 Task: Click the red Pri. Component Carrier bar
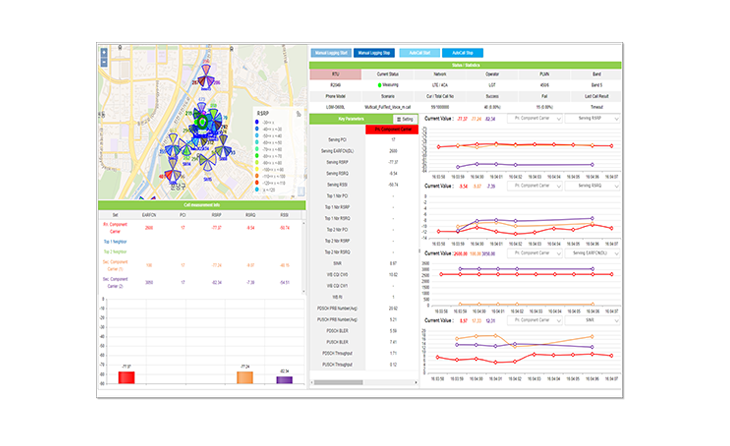[127, 376]
